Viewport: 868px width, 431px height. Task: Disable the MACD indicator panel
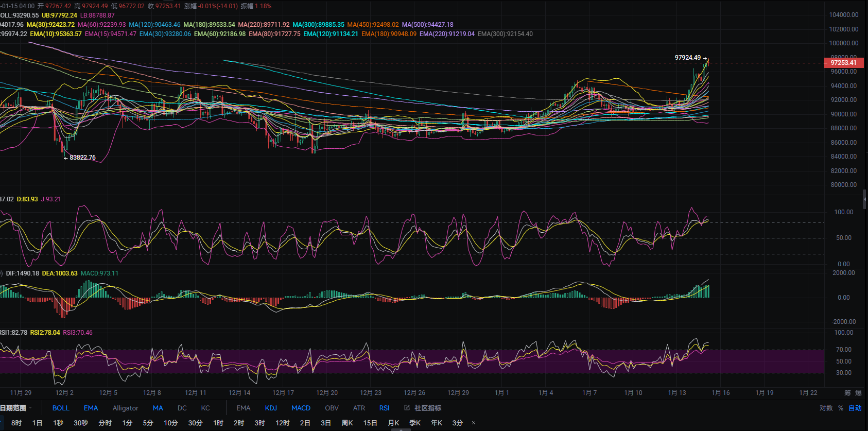click(x=301, y=408)
